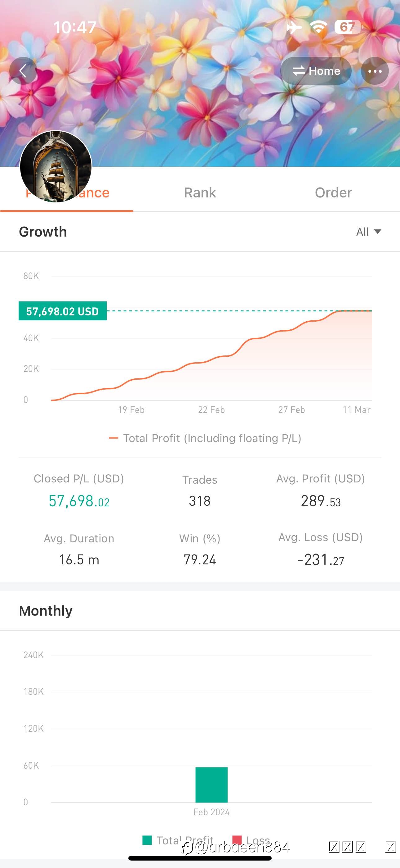Switch to the Order tab

[333, 192]
